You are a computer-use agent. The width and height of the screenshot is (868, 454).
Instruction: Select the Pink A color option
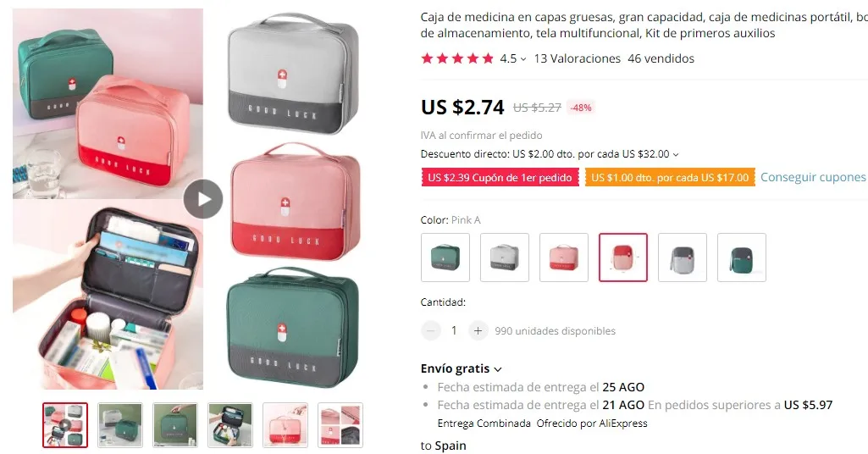(622, 257)
